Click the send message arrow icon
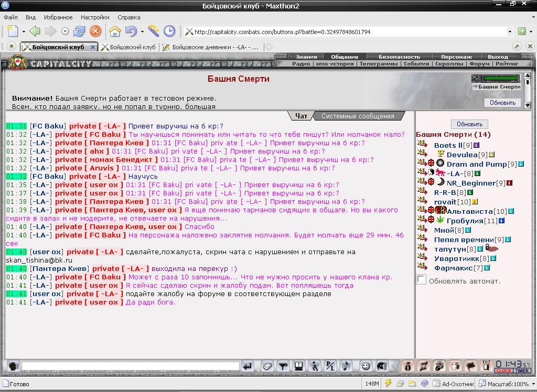Screen dimensions: 537x392 [248, 366]
